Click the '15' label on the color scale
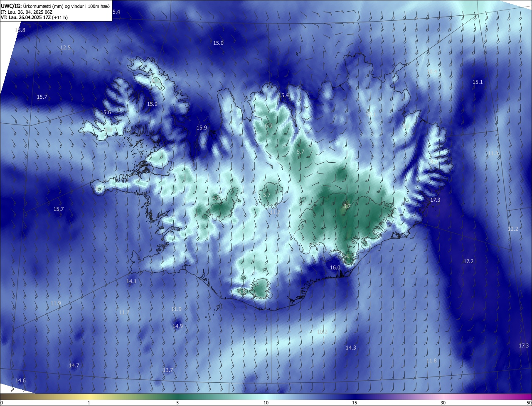Screen dimensions: 532x406 click(x=355, y=403)
